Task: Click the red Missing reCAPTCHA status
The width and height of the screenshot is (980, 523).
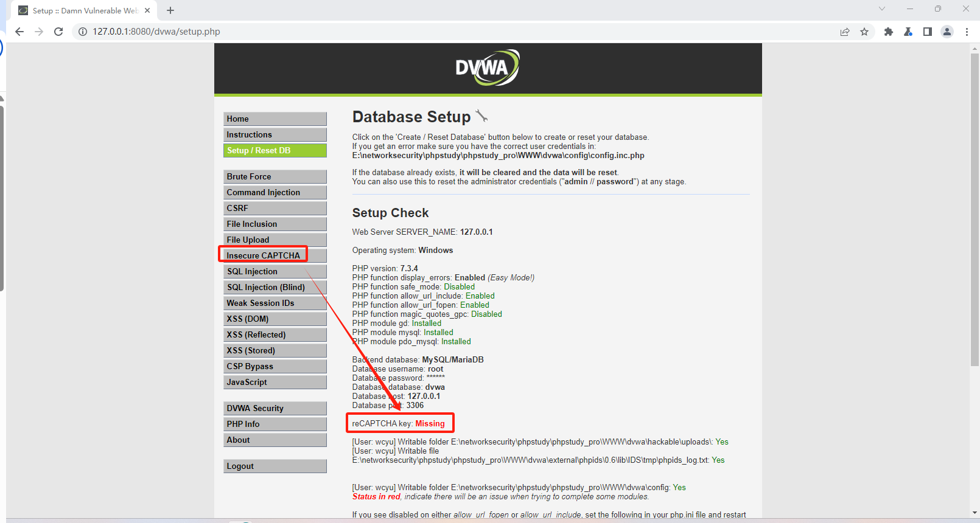Action: [430, 423]
